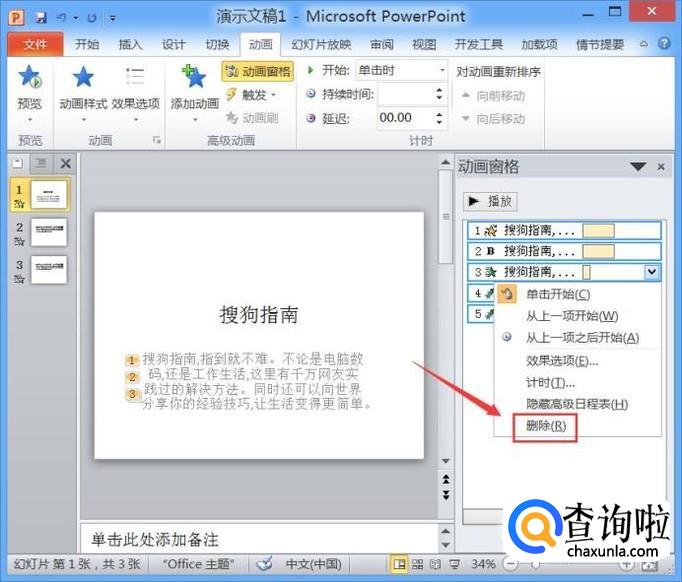Switch to the Home tab
The height and width of the screenshot is (582, 682).
[x=87, y=44]
